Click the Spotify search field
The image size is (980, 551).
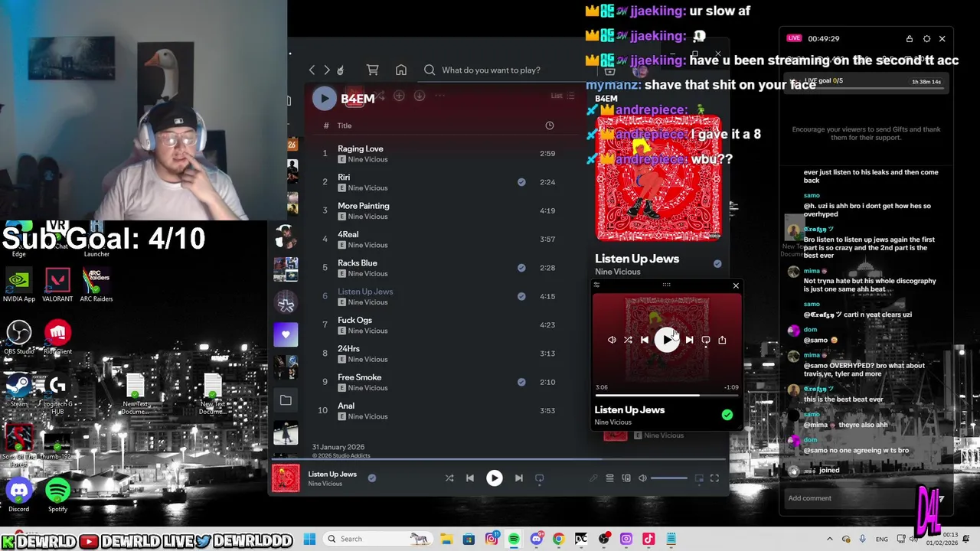point(501,70)
